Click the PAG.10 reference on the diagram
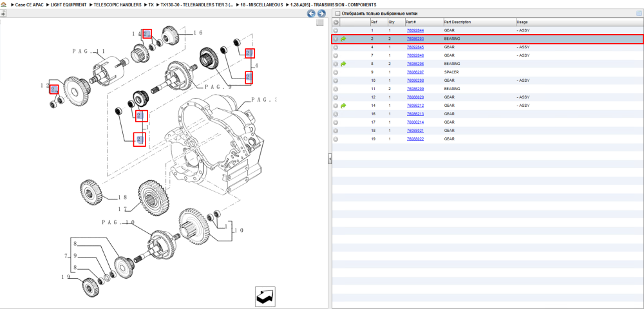The image size is (644, 309). tap(118, 222)
